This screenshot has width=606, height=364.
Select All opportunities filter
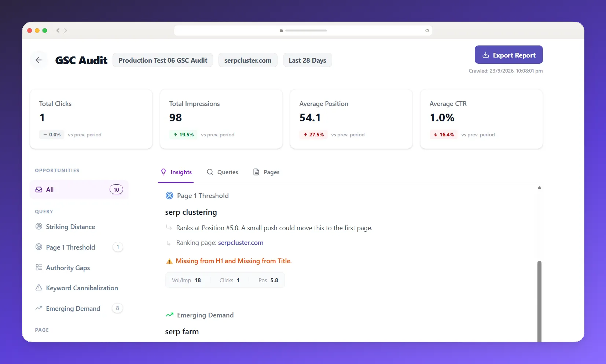(x=79, y=190)
